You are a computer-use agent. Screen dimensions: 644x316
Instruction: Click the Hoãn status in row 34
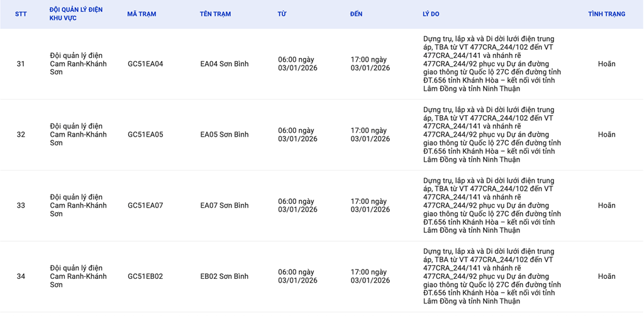click(606, 276)
